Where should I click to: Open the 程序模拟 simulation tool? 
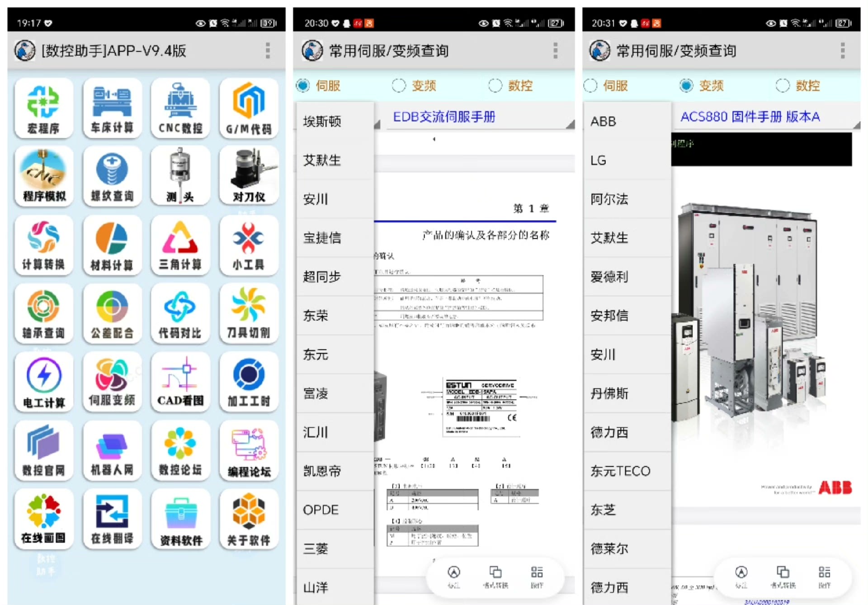[x=43, y=177]
